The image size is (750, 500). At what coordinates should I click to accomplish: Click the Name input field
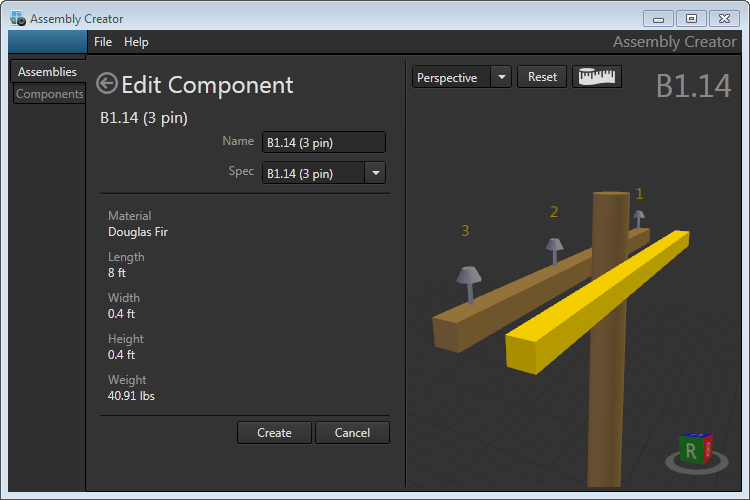(323, 142)
